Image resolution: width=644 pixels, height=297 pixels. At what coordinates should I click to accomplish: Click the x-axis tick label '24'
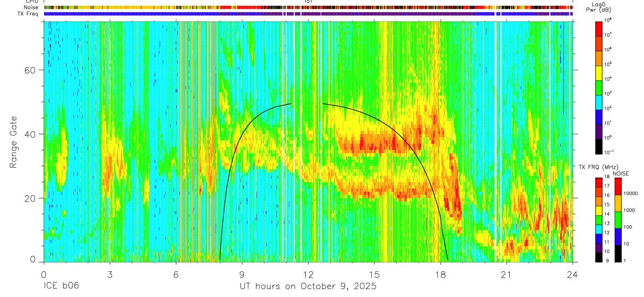coord(573,274)
